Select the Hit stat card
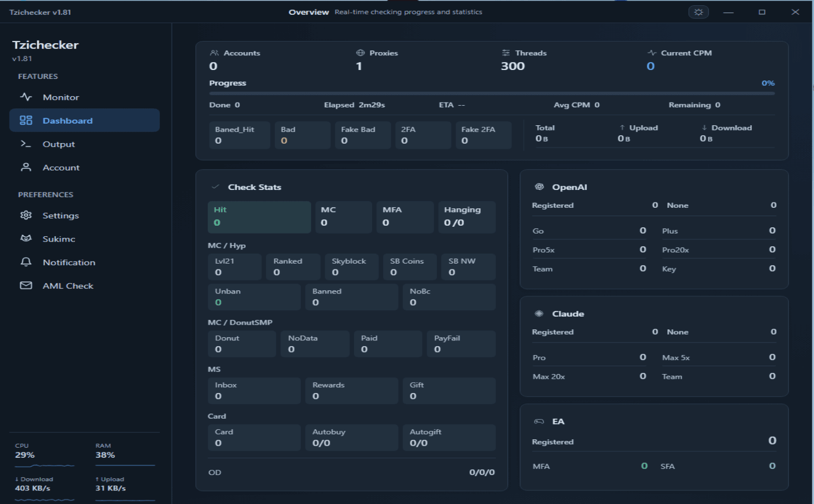Image resolution: width=814 pixels, height=504 pixels. 259,217
